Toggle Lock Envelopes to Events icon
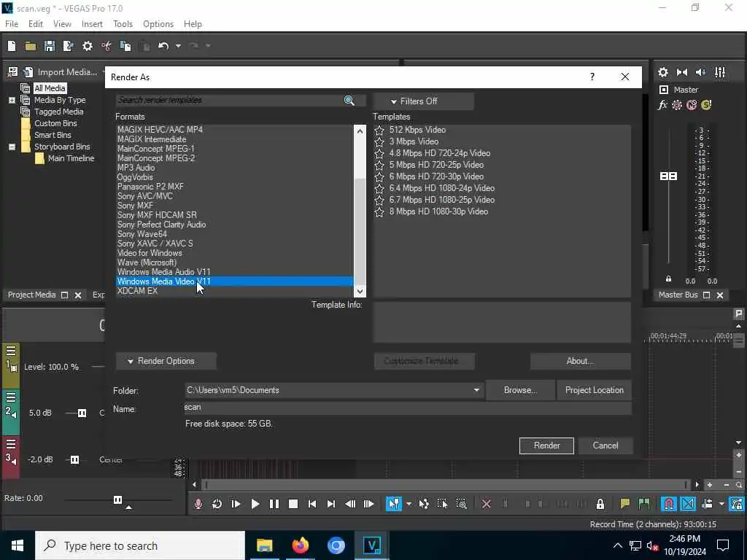The image size is (747, 560). (737, 504)
